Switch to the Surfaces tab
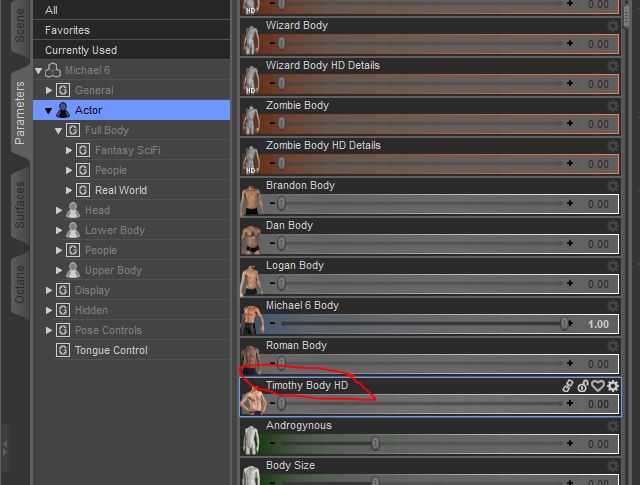 pos(19,205)
